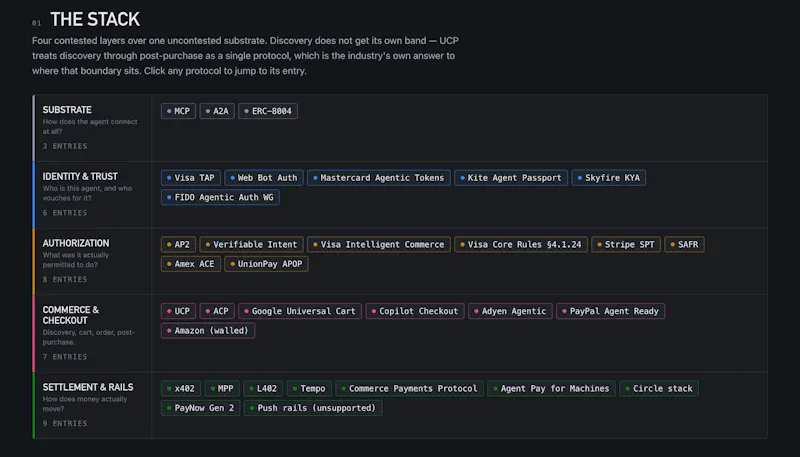Screen dimensions: 800x457
Task: Click the Circle stack chip
Action: click(x=659, y=389)
